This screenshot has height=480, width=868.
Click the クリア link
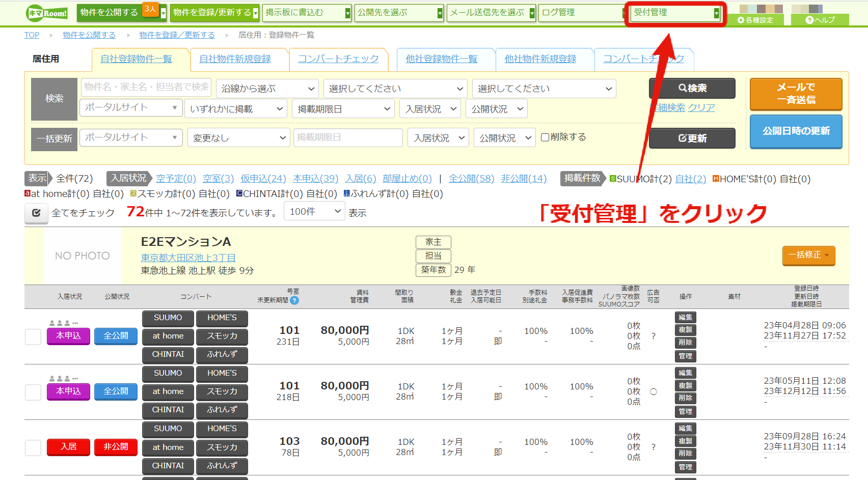701,108
